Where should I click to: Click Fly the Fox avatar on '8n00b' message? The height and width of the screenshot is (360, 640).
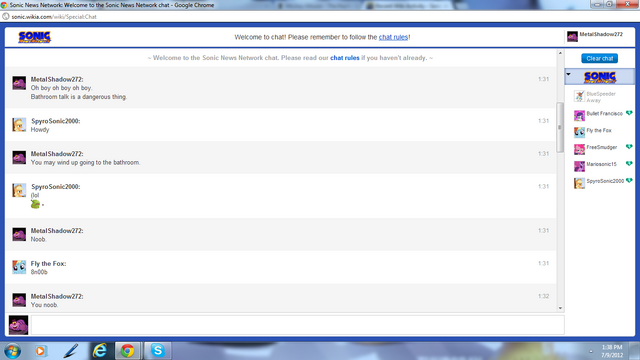19,267
